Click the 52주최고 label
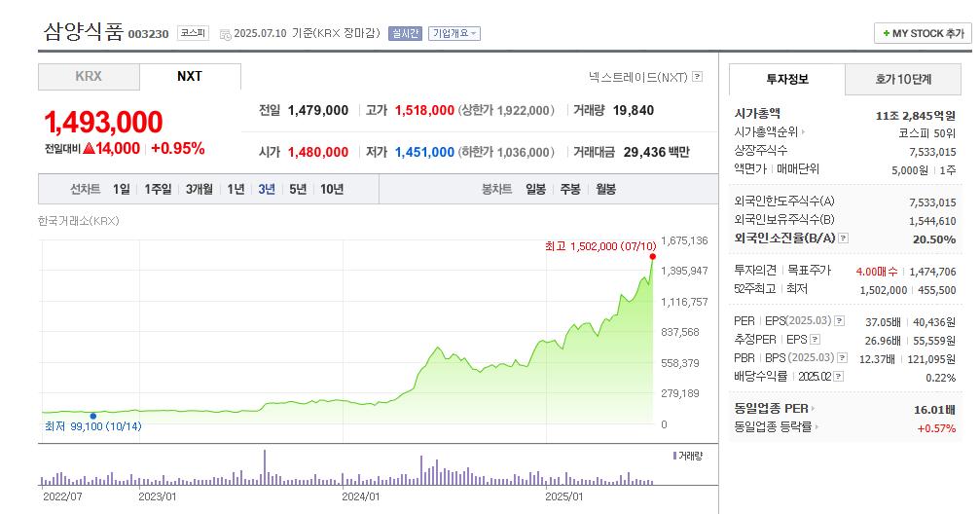Image resolution: width=980 pixels, height=514 pixels. click(x=755, y=289)
